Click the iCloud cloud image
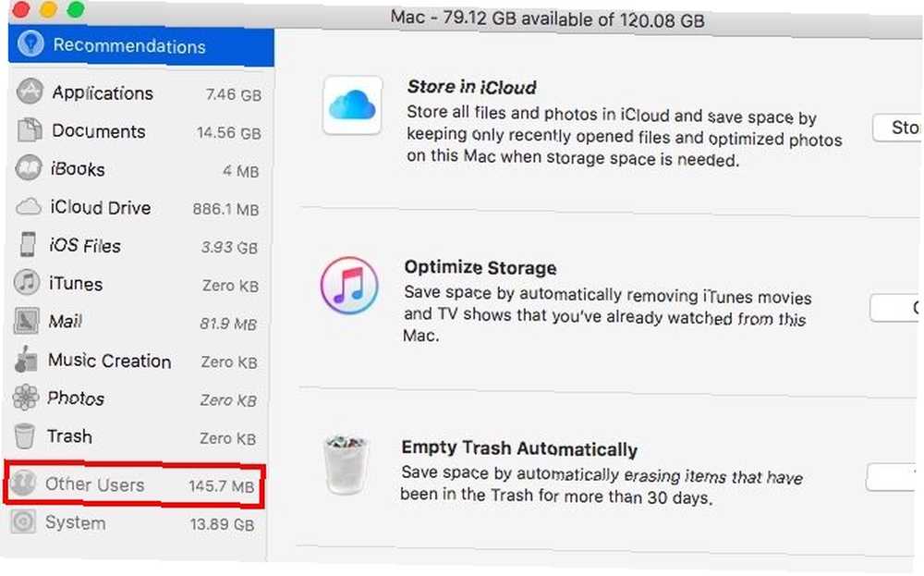Image resolution: width=924 pixels, height=576 pixels. click(352, 105)
